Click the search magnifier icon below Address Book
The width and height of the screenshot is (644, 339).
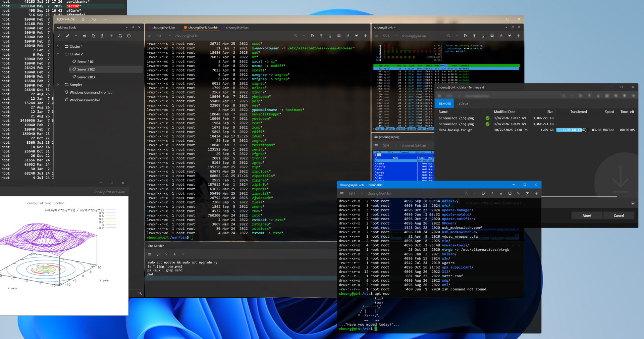(140, 293)
